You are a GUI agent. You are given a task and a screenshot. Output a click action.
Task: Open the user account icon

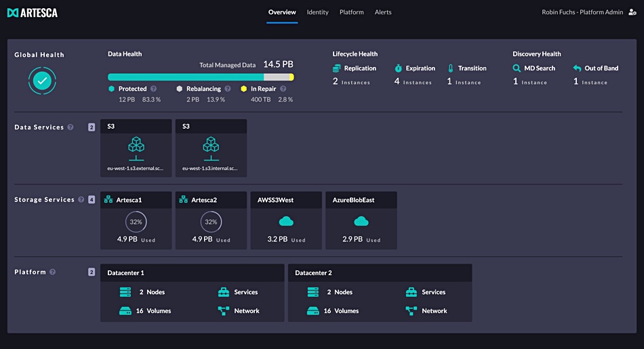coord(632,12)
